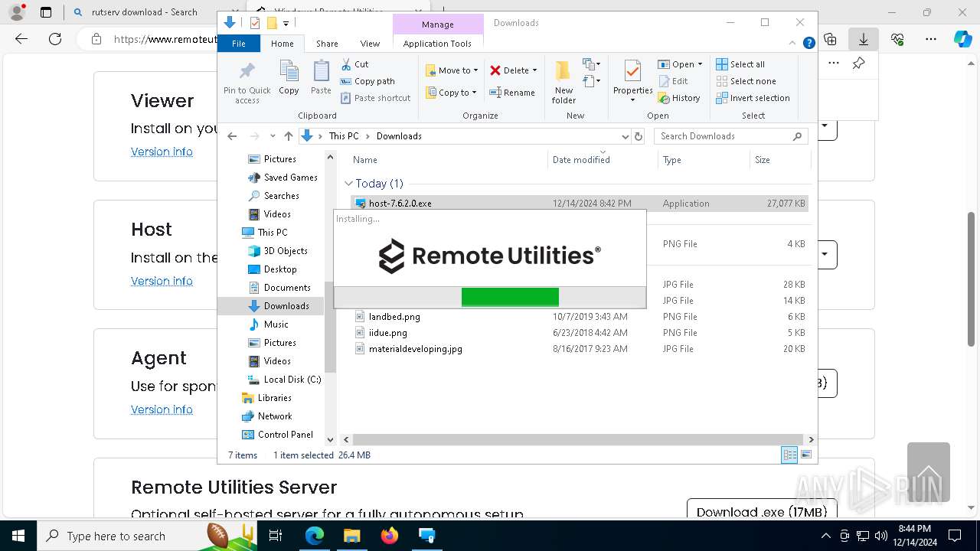The image size is (980, 551).
Task: Create a New folder
Action: click(x=563, y=82)
